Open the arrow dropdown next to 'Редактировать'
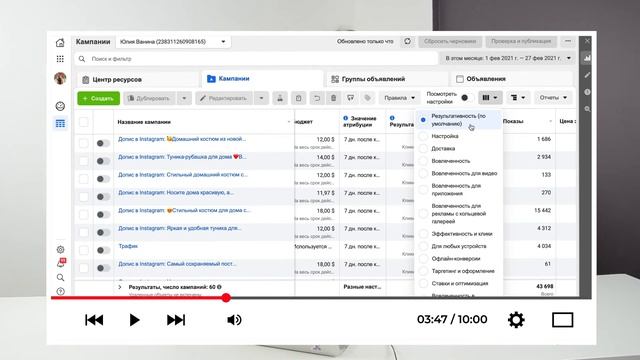The height and width of the screenshot is (360, 640). click(261, 98)
